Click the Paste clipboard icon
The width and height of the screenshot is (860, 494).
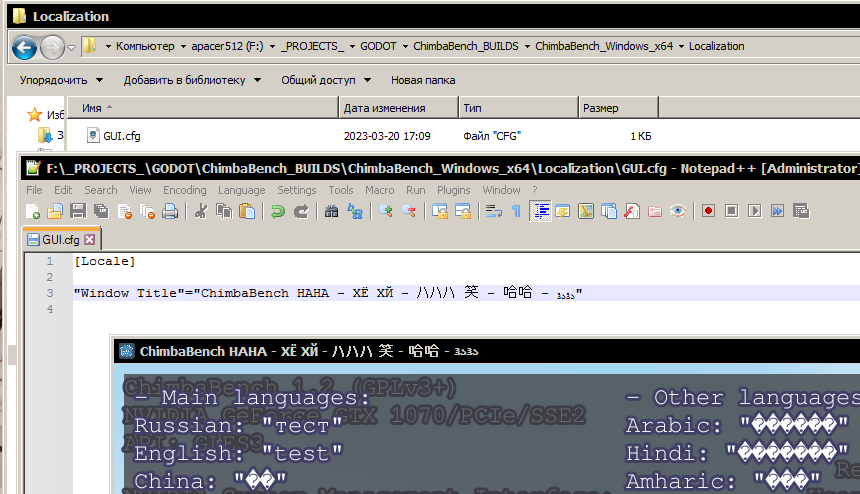(247, 211)
